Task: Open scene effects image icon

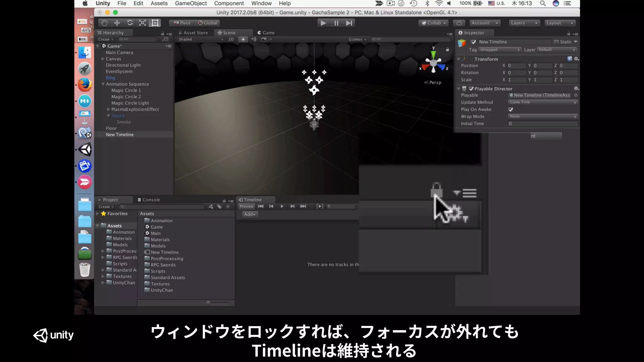Action: coord(264,39)
